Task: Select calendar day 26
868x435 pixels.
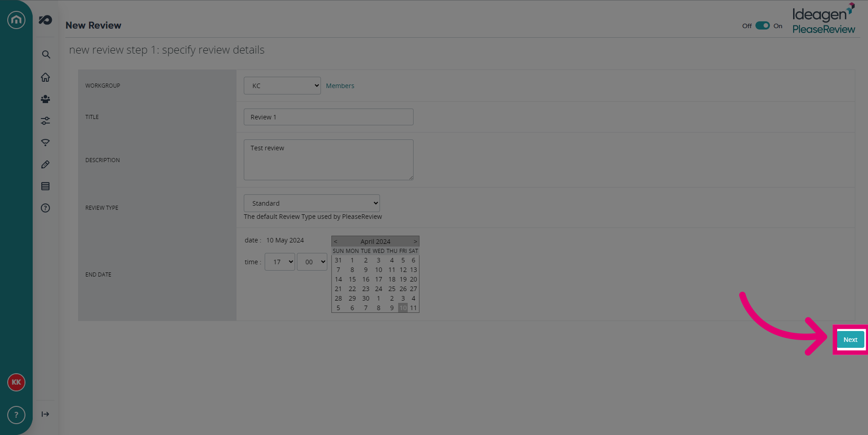Action: (x=403, y=289)
